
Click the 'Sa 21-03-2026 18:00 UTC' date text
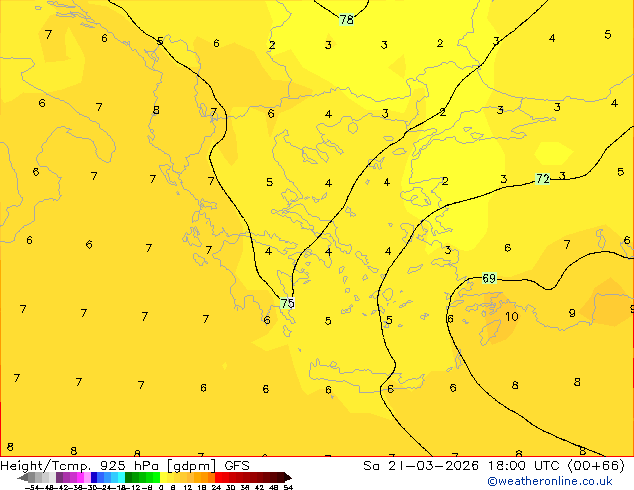(x=463, y=466)
